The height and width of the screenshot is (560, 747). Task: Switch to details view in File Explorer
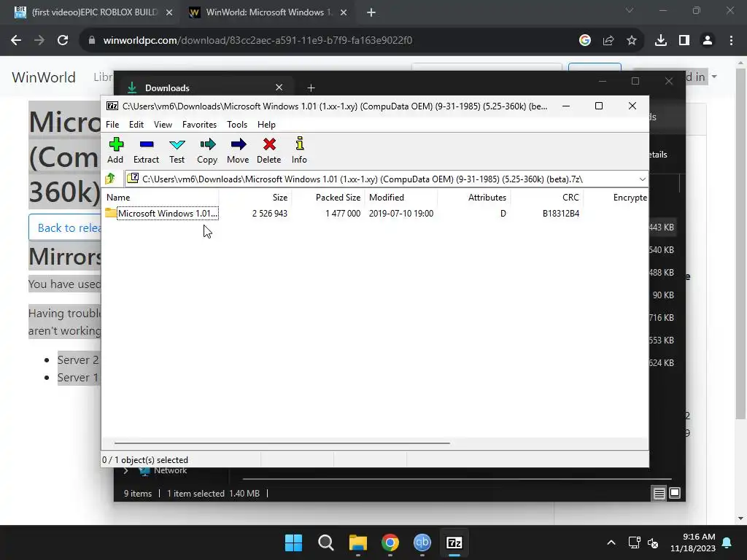tap(659, 494)
